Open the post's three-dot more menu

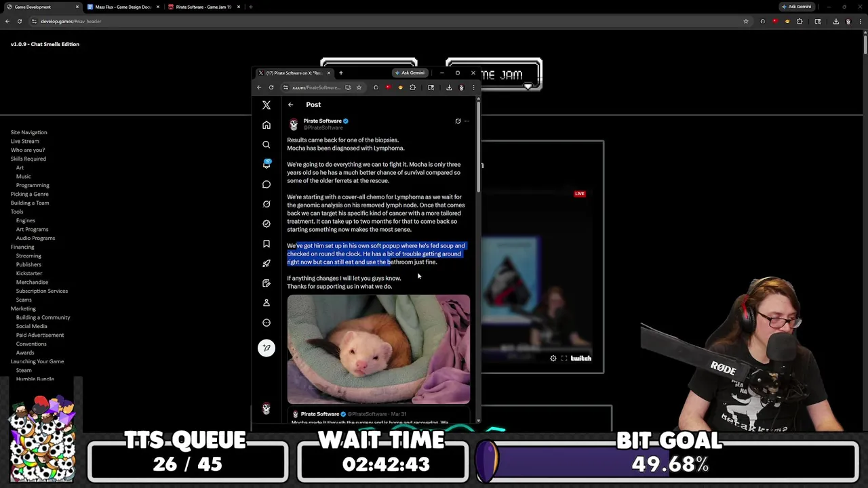click(x=467, y=121)
